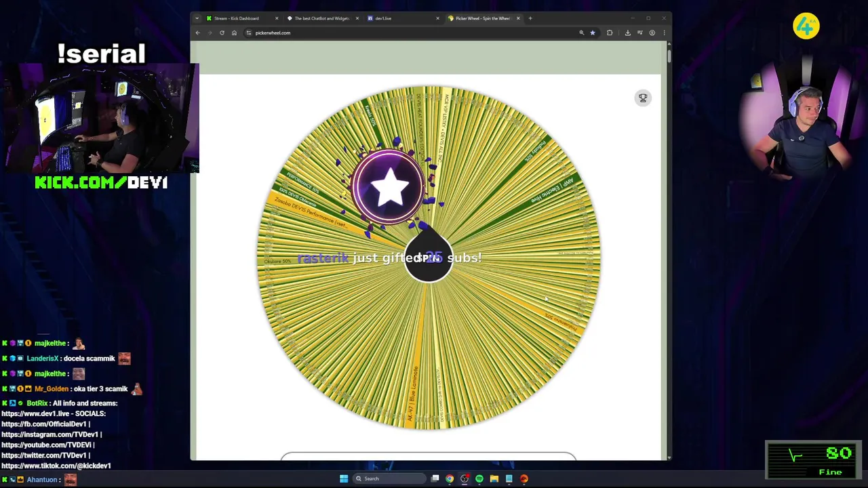Click the media control icon in browser toolbar
The width and height of the screenshot is (868, 488).
pyautogui.click(x=639, y=33)
